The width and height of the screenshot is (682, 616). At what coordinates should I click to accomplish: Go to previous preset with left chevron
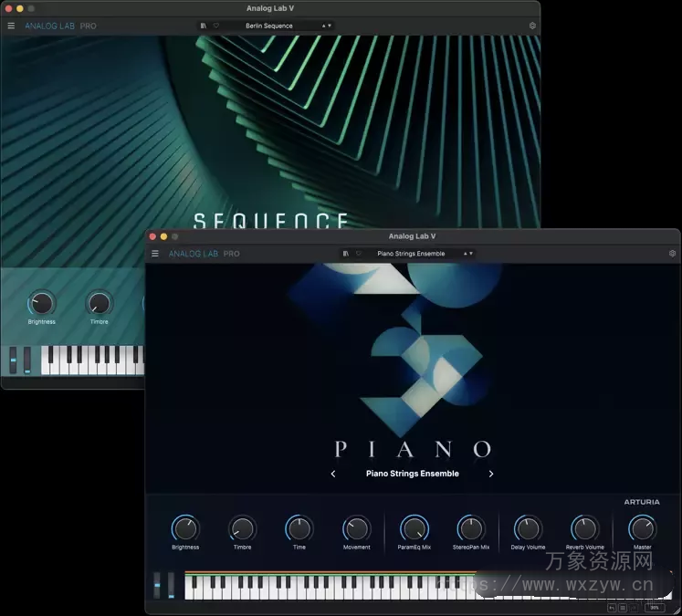click(333, 474)
